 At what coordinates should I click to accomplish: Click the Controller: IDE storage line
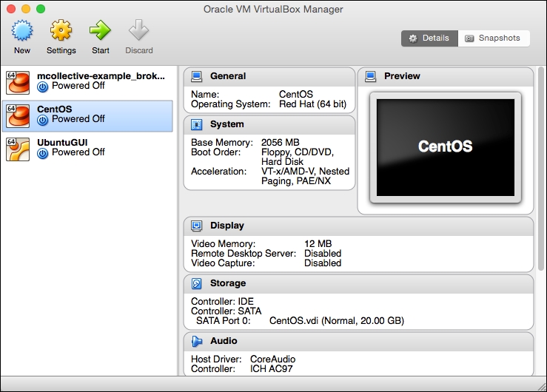(x=222, y=302)
